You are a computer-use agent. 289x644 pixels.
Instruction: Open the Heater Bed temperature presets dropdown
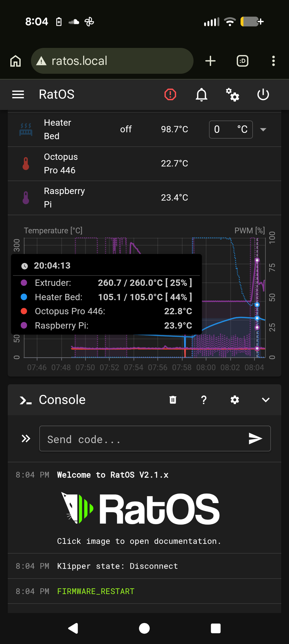263,129
